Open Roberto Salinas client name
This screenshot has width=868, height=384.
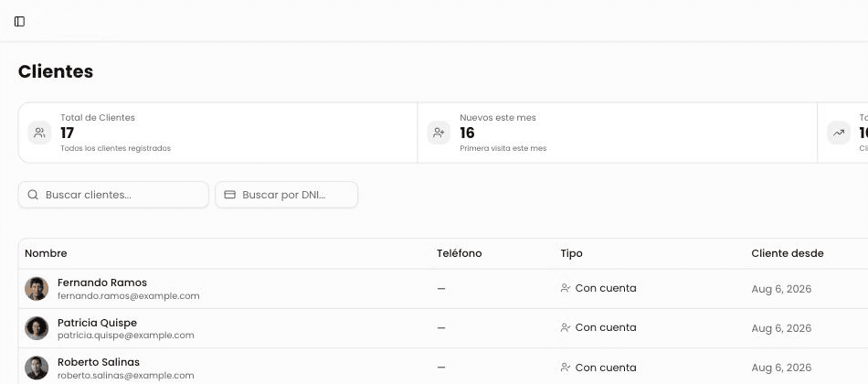click(x=99, y=362)
